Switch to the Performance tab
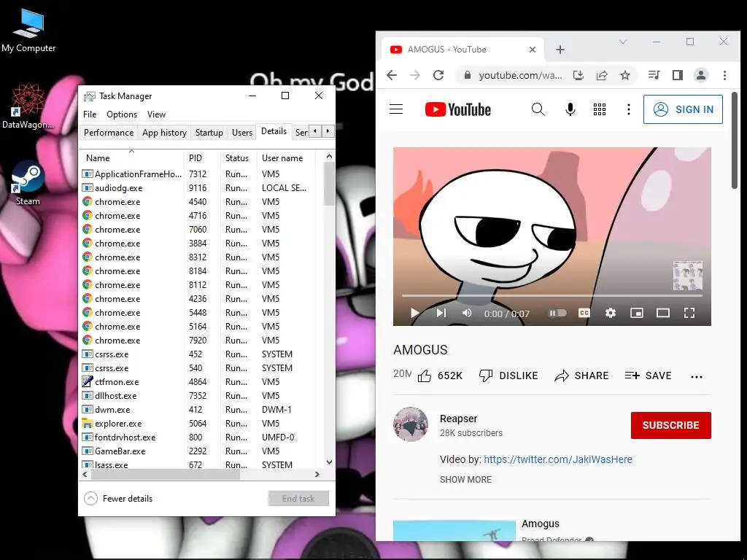This screenshot has height=560, width=747. coord(109,133)
